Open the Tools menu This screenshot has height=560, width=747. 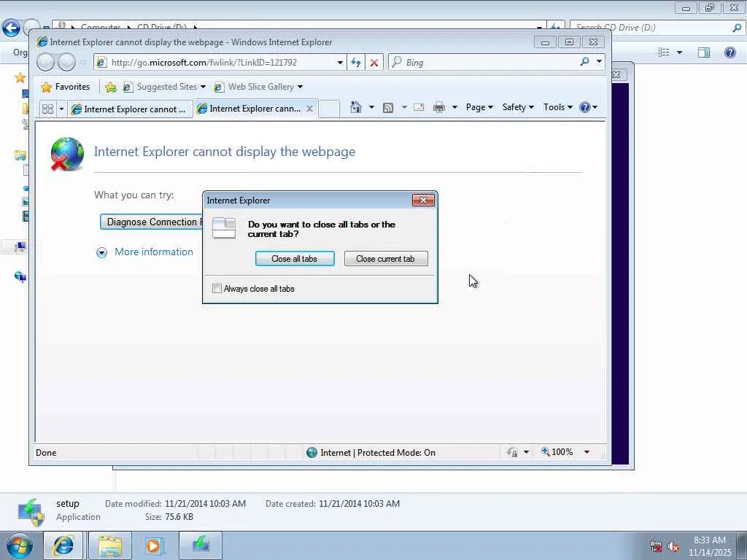point(557,107)
